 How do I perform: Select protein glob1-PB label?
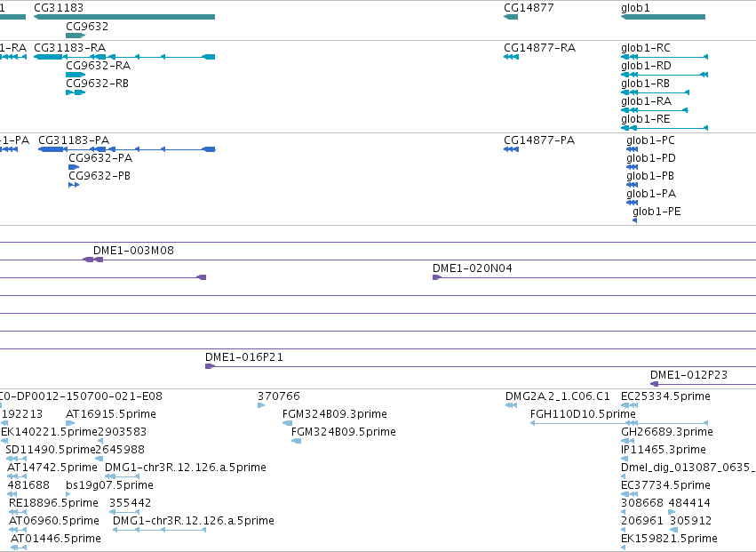point(650,176)
